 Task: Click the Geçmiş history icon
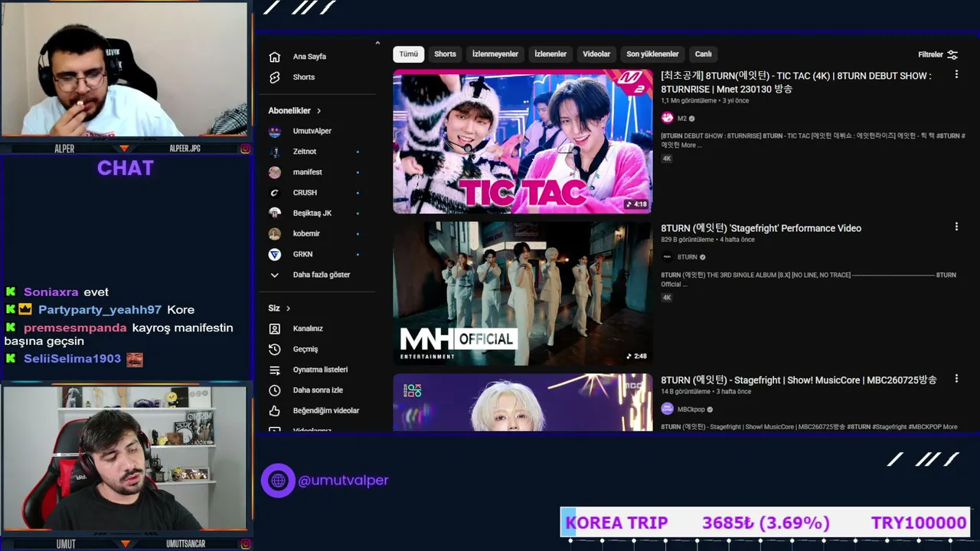[275, 349]
